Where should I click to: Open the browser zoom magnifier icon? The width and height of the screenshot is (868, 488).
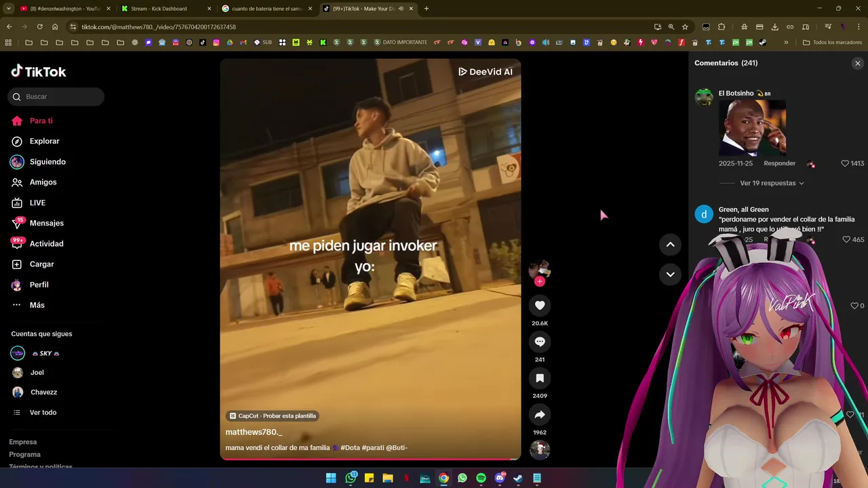[x=671, y=26]
